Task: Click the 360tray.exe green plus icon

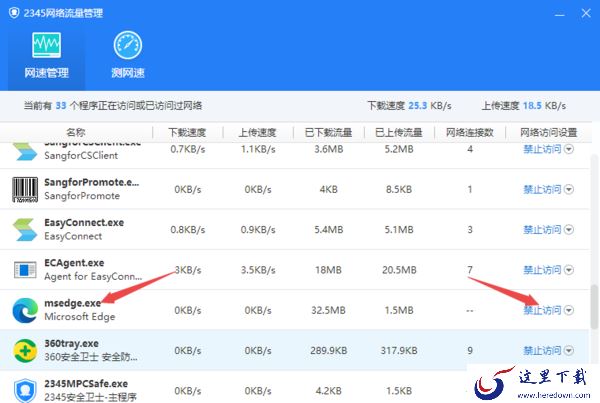Action: point(25,350)
